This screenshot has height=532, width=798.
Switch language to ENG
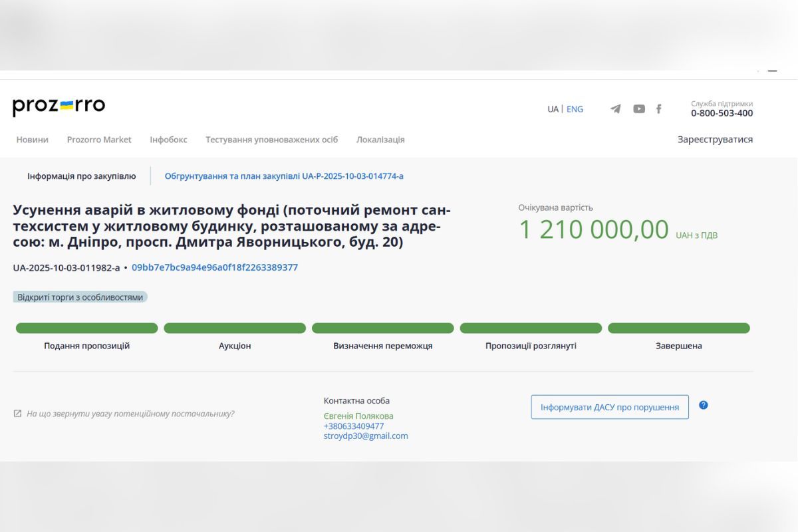coord(575,108)
